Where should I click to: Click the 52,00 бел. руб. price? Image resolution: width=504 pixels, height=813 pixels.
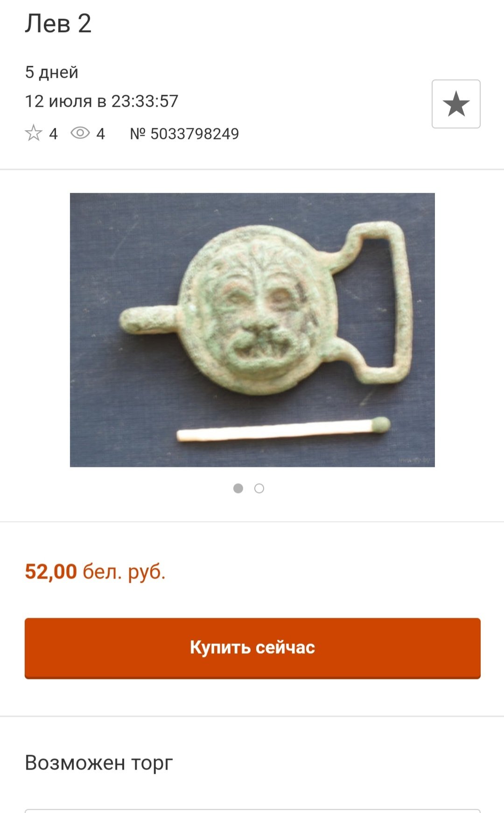pyautogui.click(x=95, y=572)
